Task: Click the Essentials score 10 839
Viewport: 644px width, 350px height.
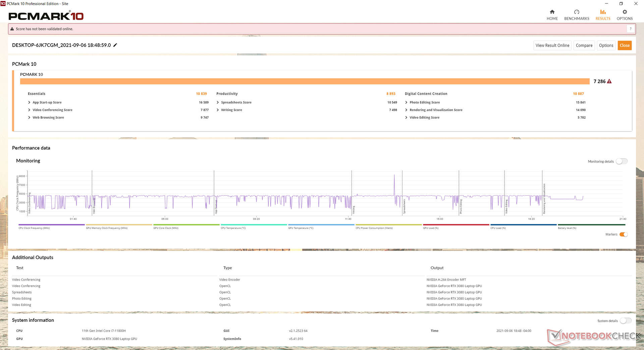Action: tap(201, 94)
